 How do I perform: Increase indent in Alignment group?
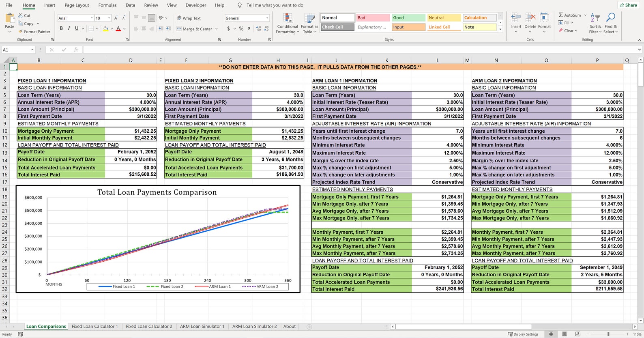point(168,28)
